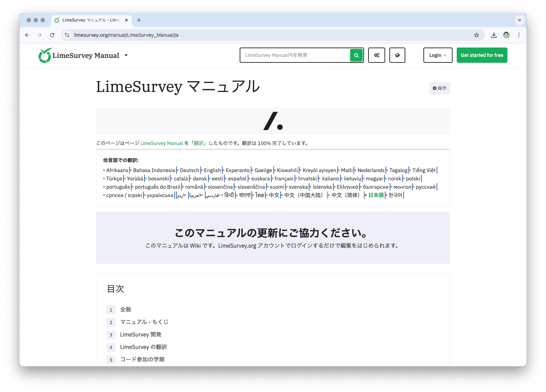Switch to ไทย translation
This screenshot has height=392, width=546.
(x=260, y=195)
